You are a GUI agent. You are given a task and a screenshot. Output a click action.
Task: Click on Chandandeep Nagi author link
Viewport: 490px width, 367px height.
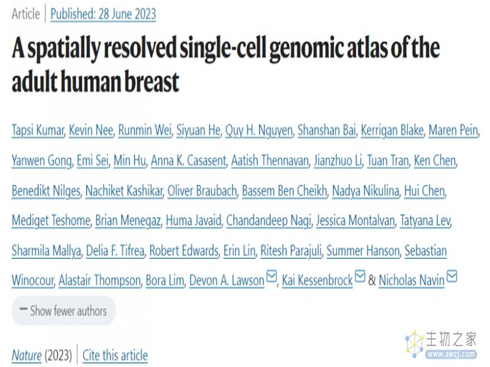pos(269,221)
